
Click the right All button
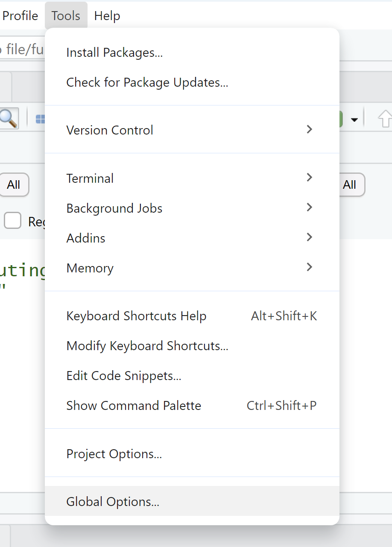(350, 185)
